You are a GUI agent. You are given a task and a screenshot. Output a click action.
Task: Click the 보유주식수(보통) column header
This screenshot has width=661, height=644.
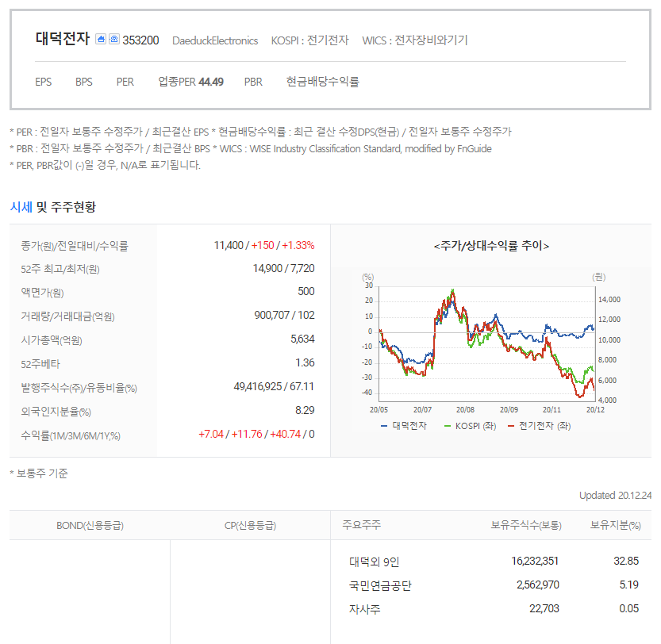[525, 525]
